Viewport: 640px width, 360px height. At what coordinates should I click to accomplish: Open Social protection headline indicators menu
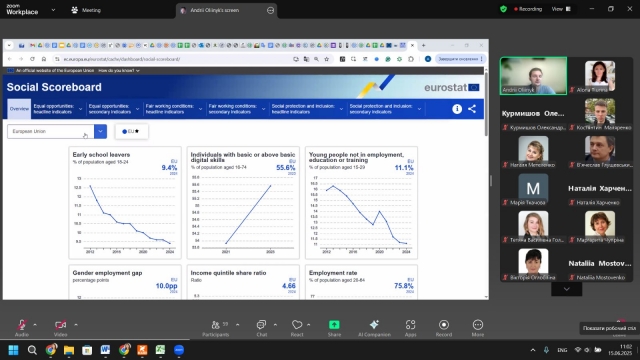[x=307, y=109]
